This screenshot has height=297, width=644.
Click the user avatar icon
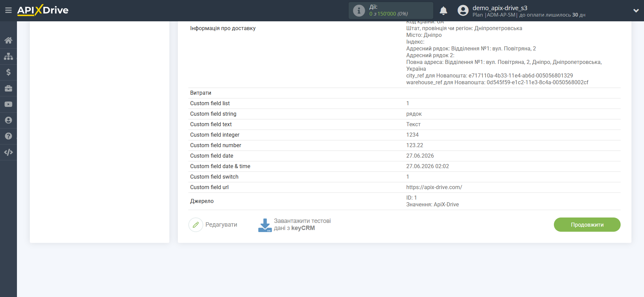(463, 10)
